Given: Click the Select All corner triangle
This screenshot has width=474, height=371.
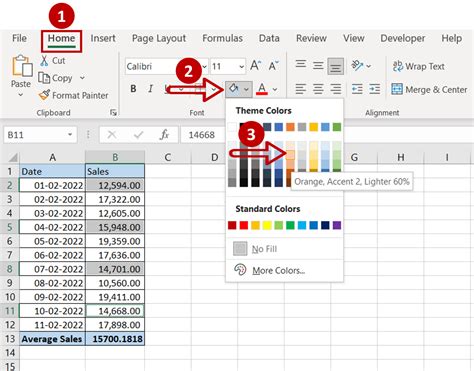Looking at the screenshot, I should (x=13, y=157).
